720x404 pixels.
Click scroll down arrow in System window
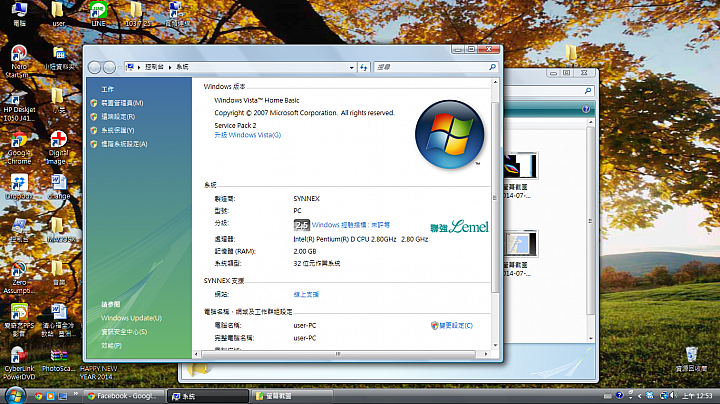pyautogui.click(x=495, y=345)
